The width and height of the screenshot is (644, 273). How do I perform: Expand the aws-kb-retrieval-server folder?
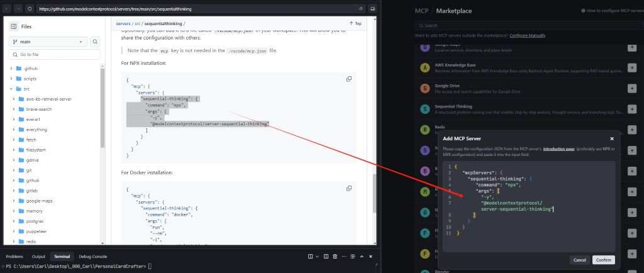pyautogui.click(x=14, y=99)
